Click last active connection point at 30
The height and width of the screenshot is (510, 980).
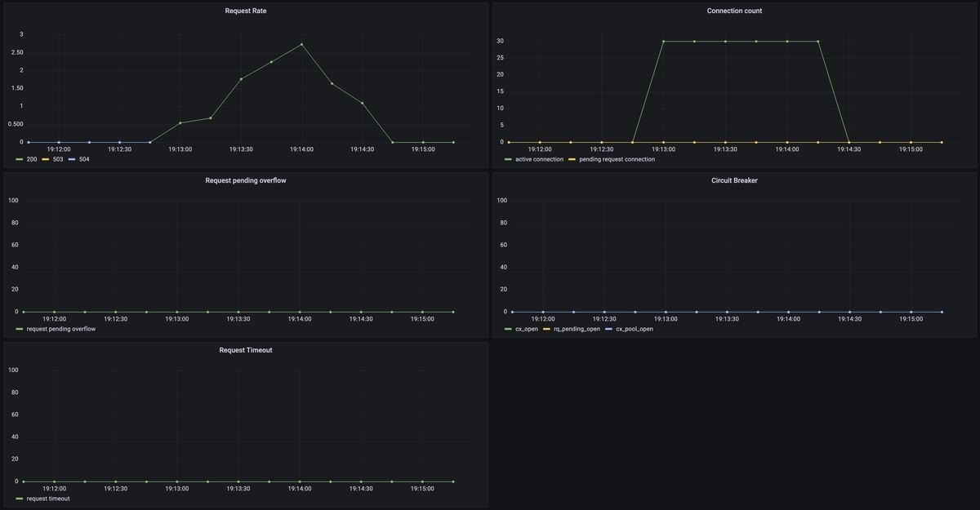(x=817, y=41)
